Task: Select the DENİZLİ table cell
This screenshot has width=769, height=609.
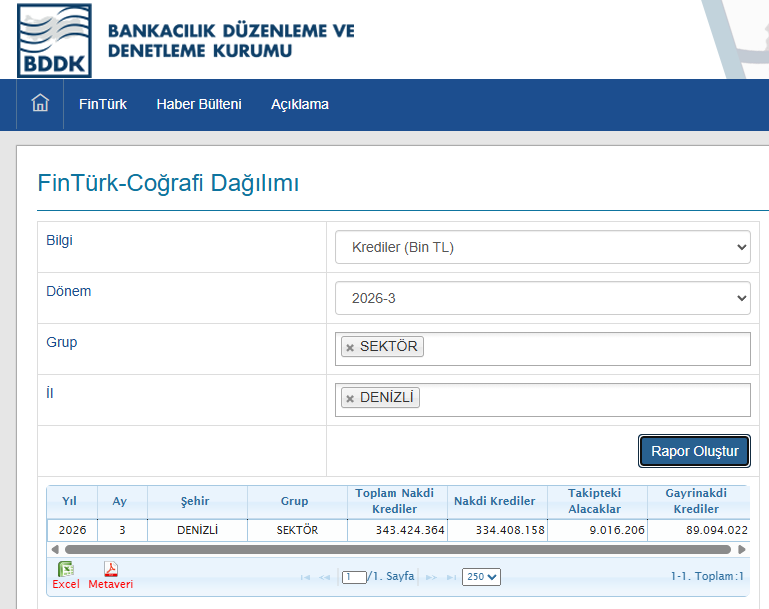Action: click(x=197, y=530)
